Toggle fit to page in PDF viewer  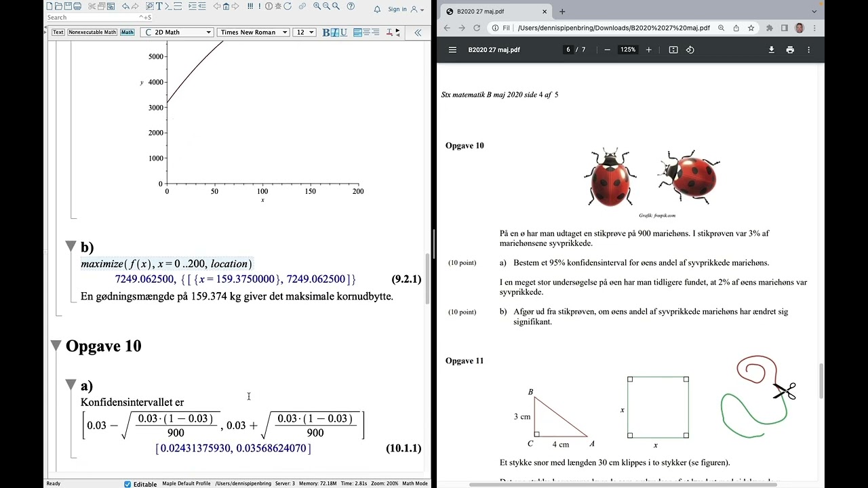673,49
